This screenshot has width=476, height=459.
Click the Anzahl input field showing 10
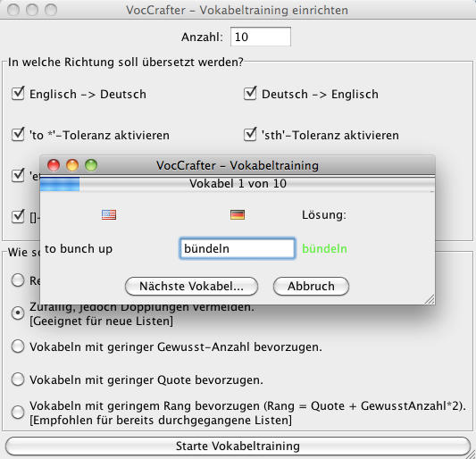(x=261, y=37)
